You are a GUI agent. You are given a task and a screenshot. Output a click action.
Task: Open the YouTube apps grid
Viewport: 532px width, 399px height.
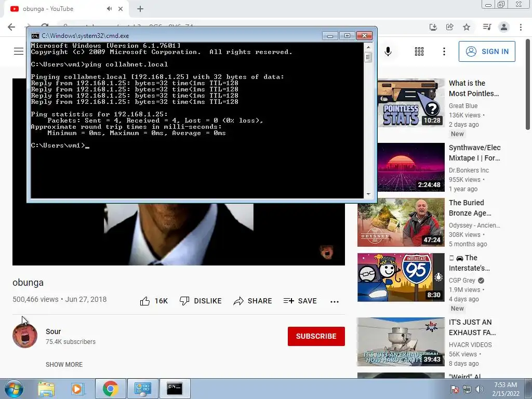[x=419, y=51]
